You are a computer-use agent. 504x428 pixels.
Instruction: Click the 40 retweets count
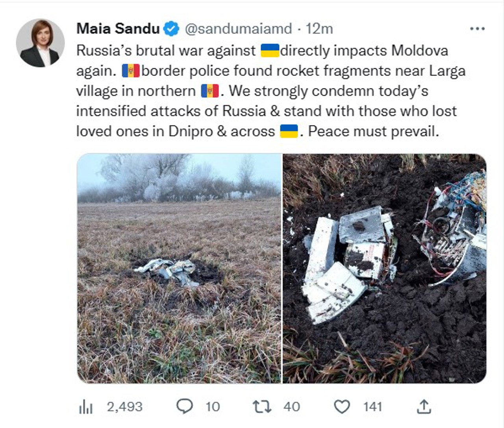pos(291,407)
